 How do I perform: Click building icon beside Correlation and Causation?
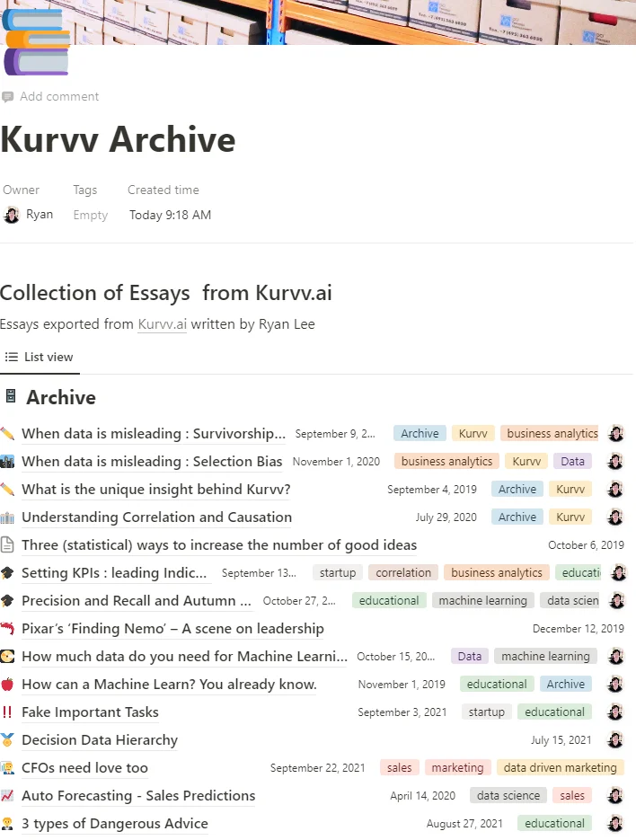7,517
